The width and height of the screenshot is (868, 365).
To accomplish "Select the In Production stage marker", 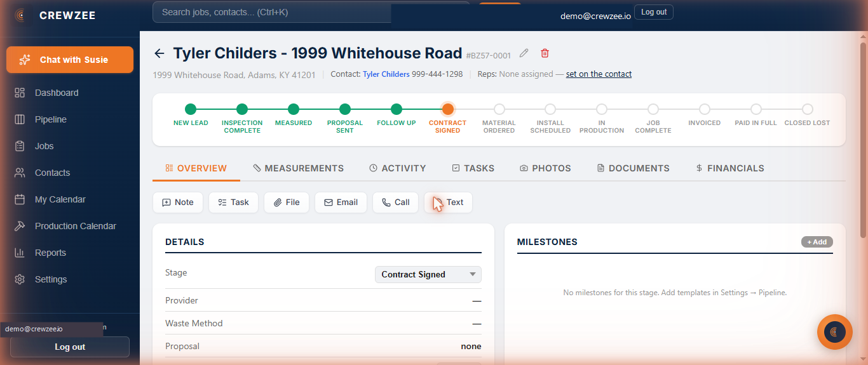I will tap(602, 109).
